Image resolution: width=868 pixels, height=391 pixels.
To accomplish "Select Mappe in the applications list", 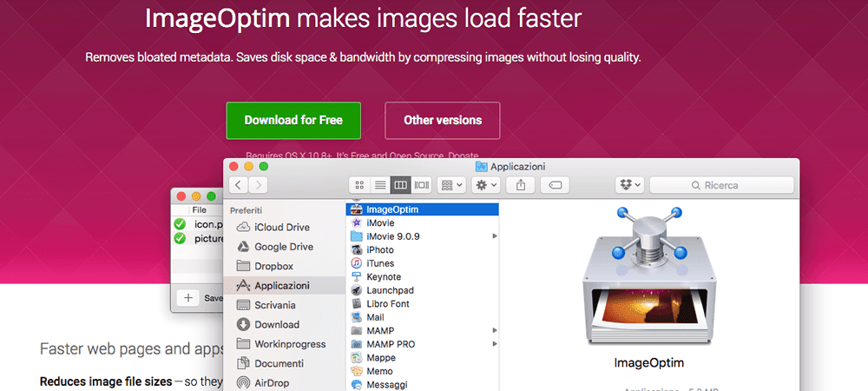I will pyautogui.click(x=423, y=358).
